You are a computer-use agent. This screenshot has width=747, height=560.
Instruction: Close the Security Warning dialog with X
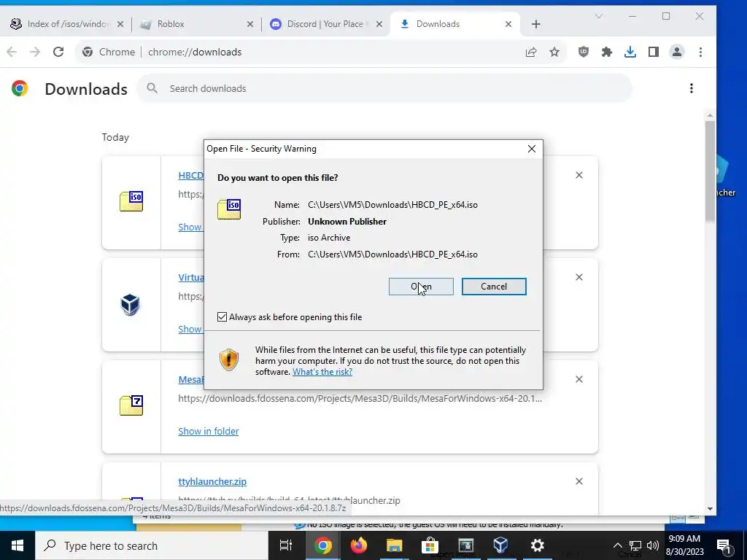pos(532,149)
